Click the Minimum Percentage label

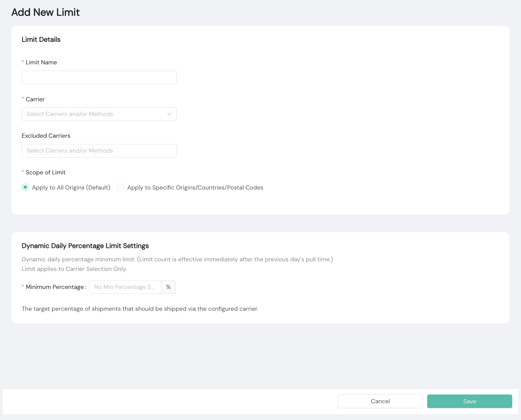(x=55, y=287)
